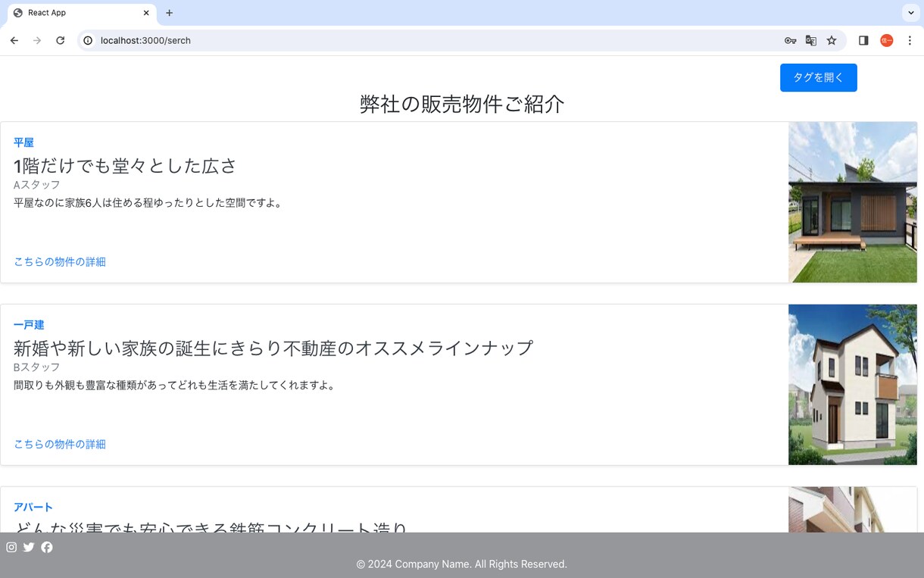
Task: Click the 一戸建 category label
Action: pyautogui.click(x=29, y=325)
